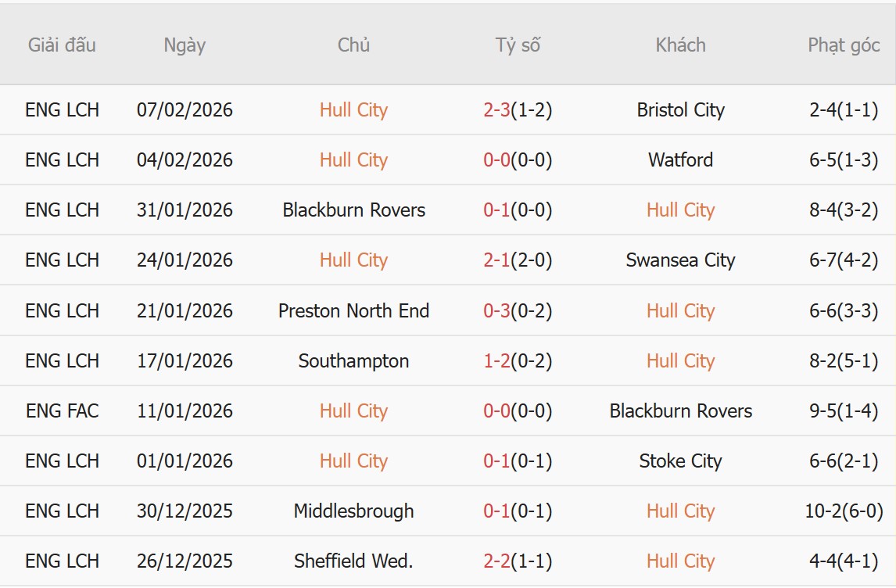The image size is (896, 588).
Task: Select the ENG FAC competition label
Action: pos(62,411)
